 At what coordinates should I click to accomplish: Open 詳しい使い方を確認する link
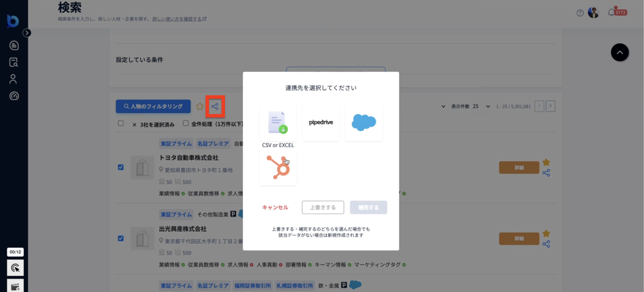179,19
